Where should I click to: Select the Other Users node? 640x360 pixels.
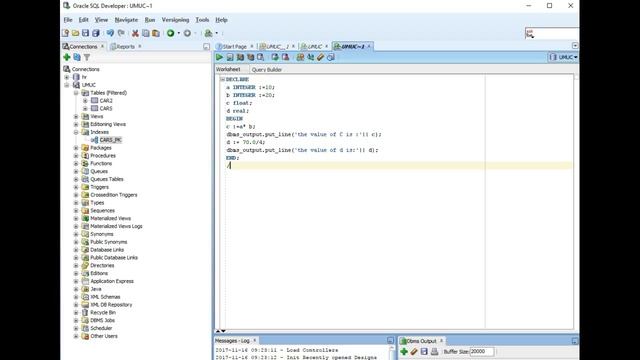point(104,336)
